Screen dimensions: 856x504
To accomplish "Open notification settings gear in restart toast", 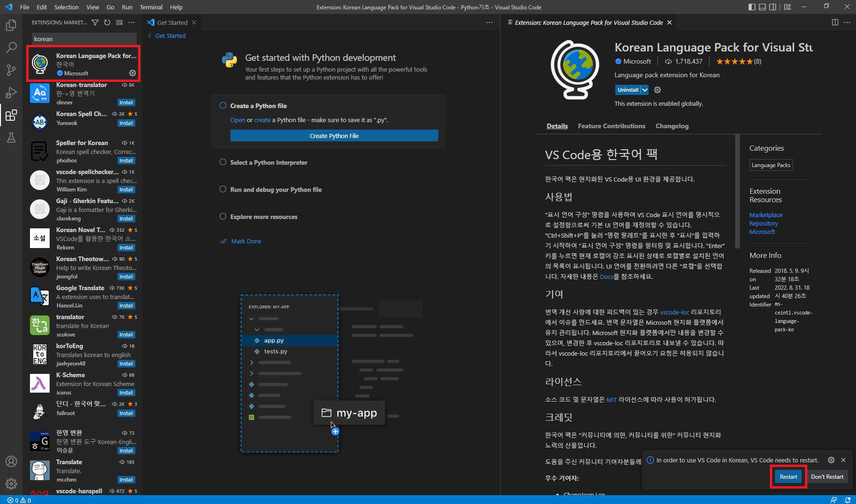I will [x=831, y=460].
